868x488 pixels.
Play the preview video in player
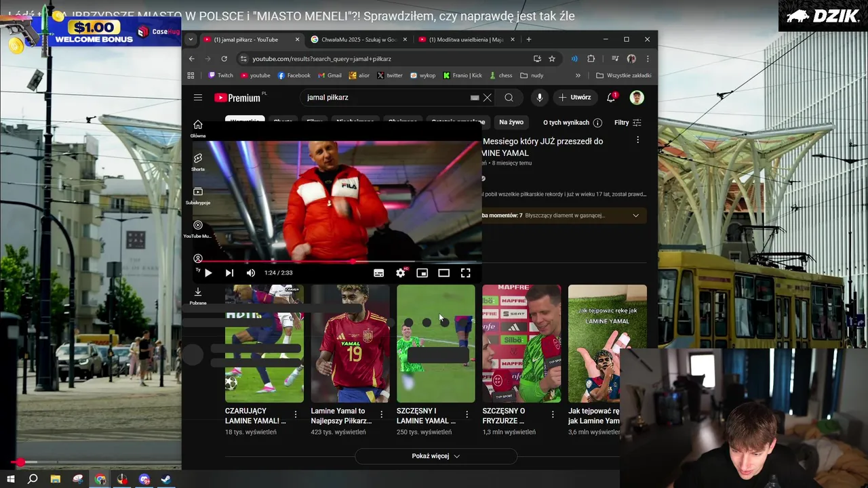click(208, 273)
